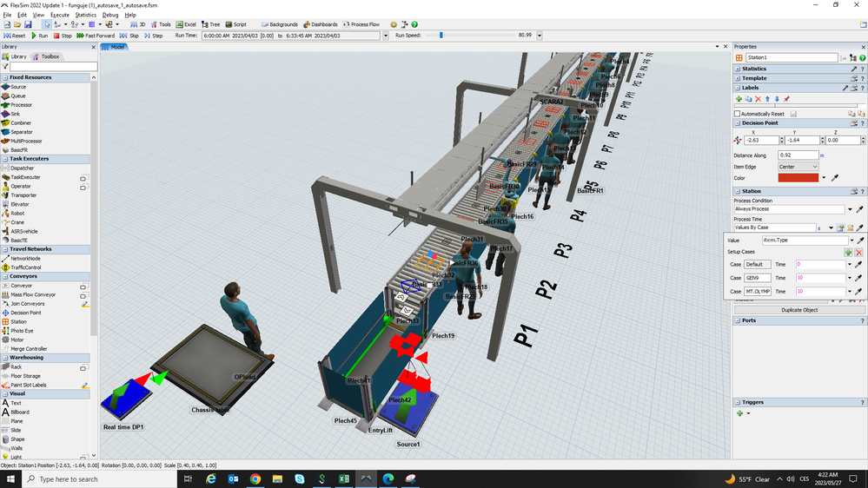Open the Run Speed dropdown arrow
Viewport: 868px width, 488px height.
(540, 36)
